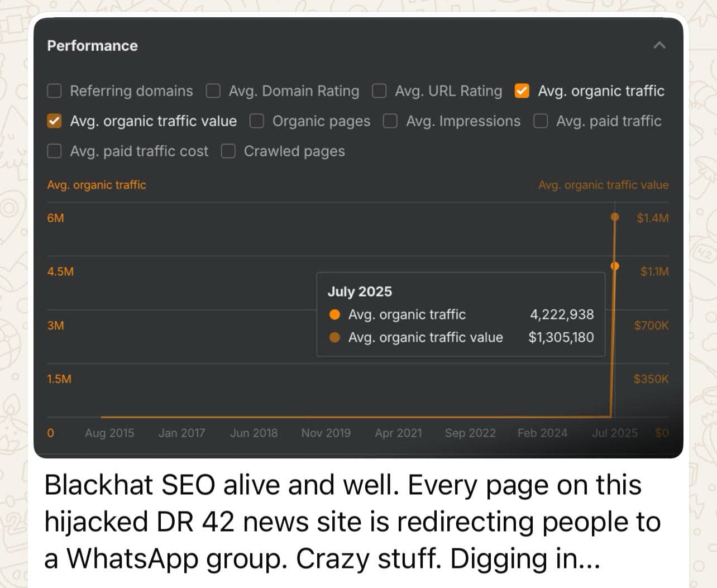Enable the Avg. Domain Rating checkbox
Viewport: 717px width, 588px height.
pos(213,91)
